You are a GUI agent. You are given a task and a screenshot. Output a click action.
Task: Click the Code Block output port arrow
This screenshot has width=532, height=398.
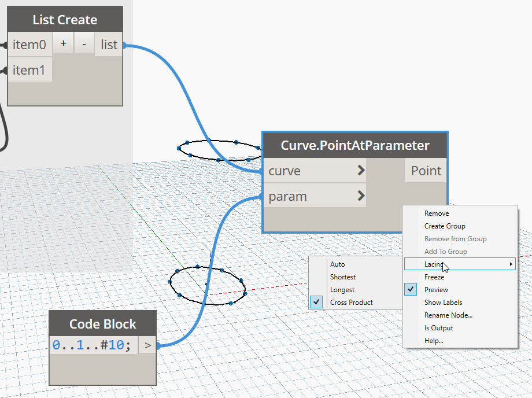(x=148, y=345)
